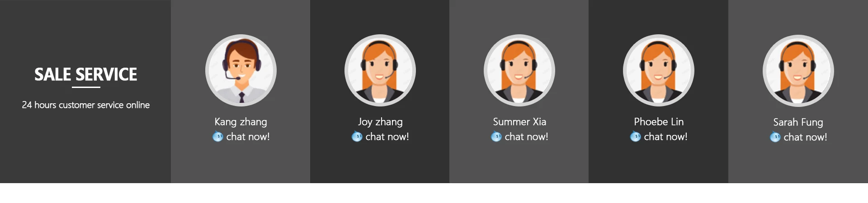
Task: Click chat bubble icon under Kang zhang
Action: coord(218,136)
